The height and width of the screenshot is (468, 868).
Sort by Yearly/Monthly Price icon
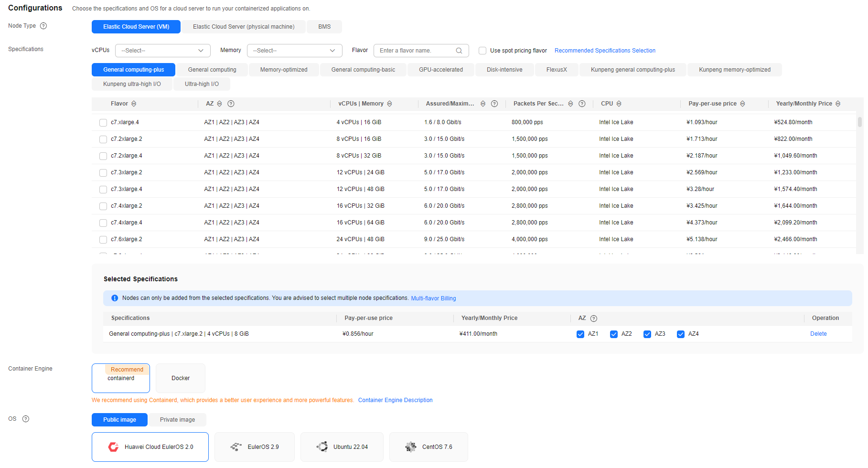click(838, 104)
